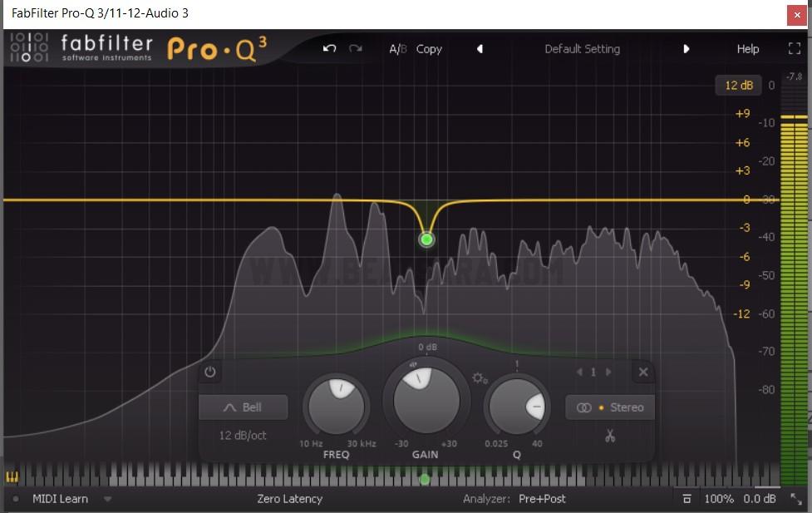Click the output options icon beside 100%
The width and height of the screenshot is (812, 513).
pos(687,499)
